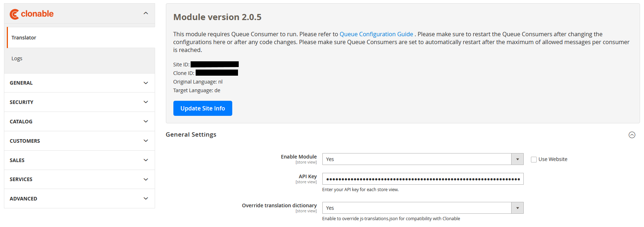
Task: Open the Enable Module dropdown
Action: tap(423, 159)
